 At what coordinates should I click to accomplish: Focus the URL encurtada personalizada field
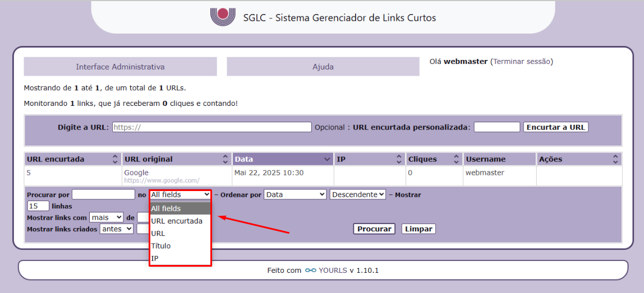pyautogui.click(x=497, y=127)
